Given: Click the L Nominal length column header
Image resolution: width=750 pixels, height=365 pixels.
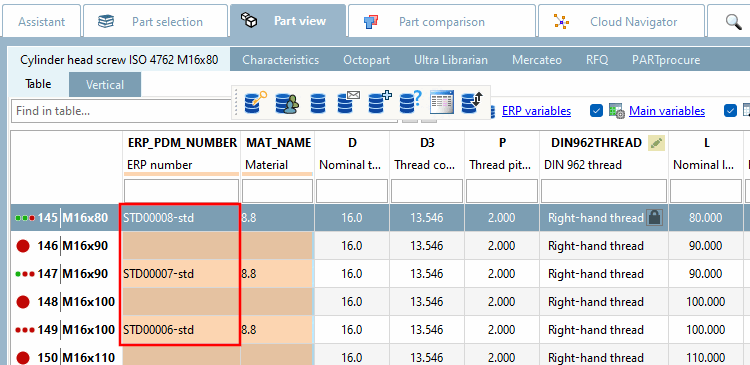Looking at the screenshot, I should pos(706,154).
